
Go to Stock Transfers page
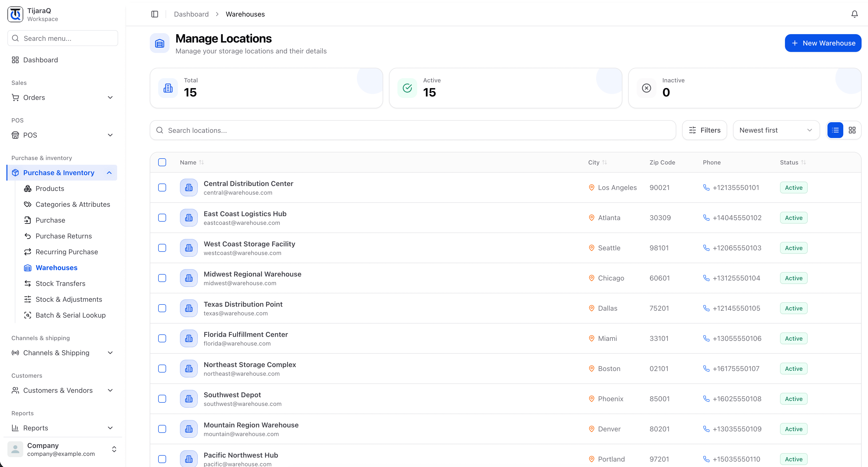point(60,283)
